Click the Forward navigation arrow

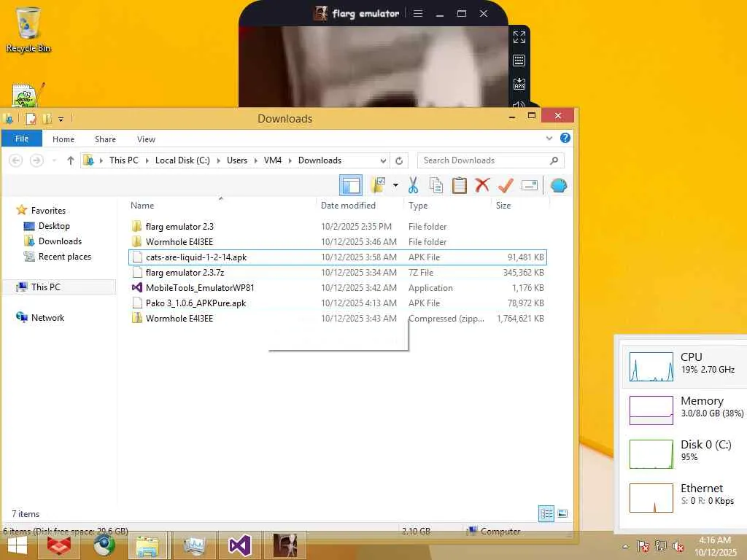coord(36,160)
